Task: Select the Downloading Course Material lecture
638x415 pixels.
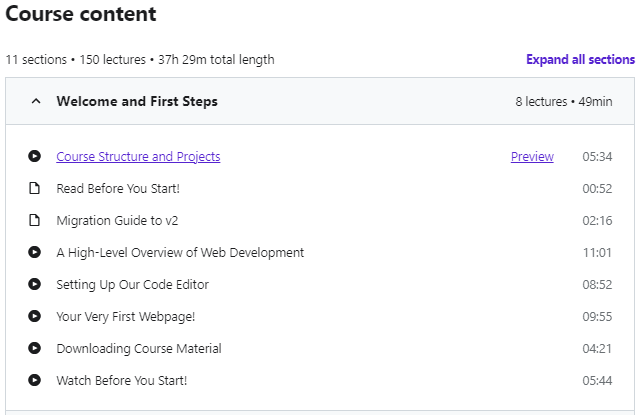Action: click(x=139, y=348)
